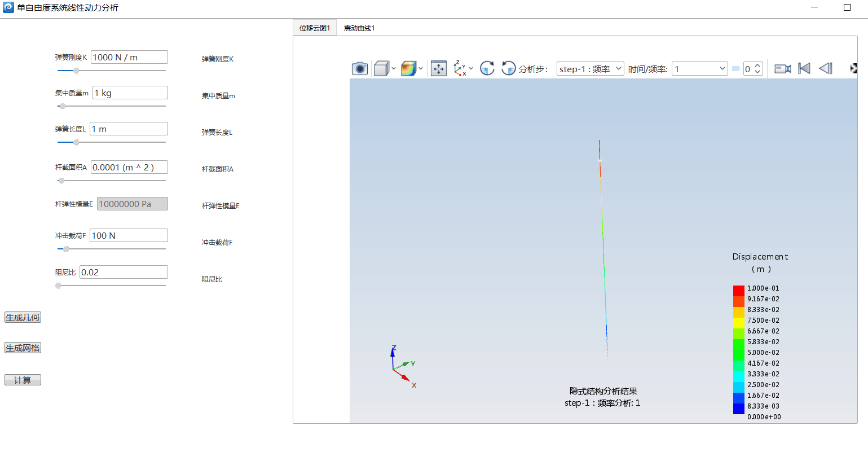The width and height of the screenshot is (868, 474).
Task: Click the damping ratio input field
Action: point(124,272)
